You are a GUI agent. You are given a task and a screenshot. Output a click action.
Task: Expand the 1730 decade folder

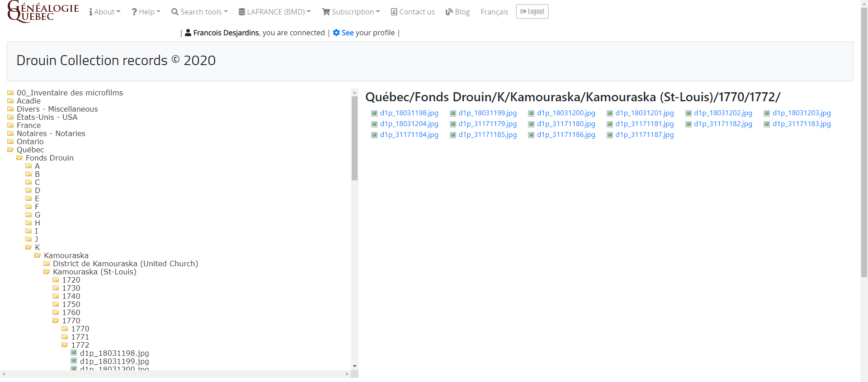71,288
